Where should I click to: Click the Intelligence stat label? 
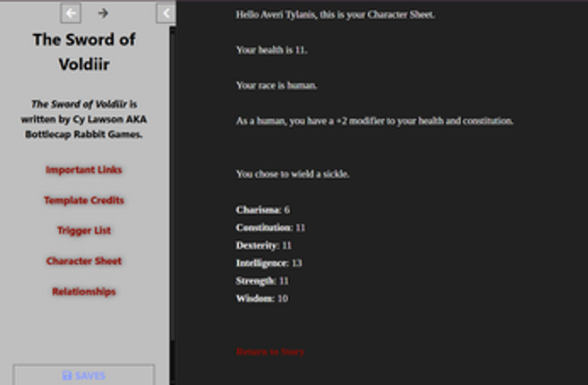coord(262,263)
